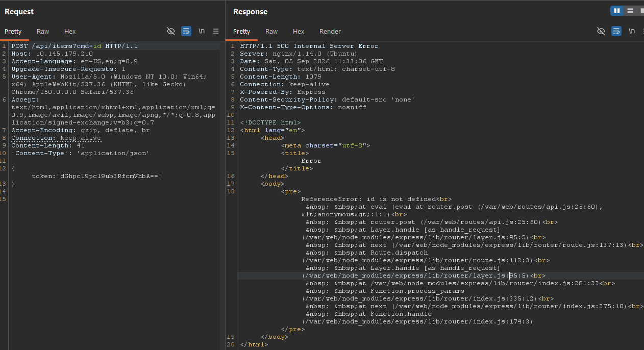Open Request panel hamburger options menu

216,31
